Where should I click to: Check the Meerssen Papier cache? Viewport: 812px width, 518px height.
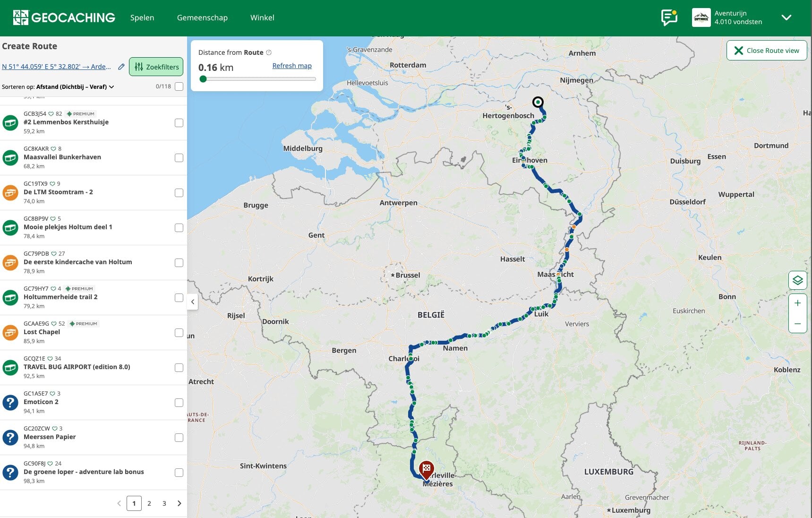179,438
